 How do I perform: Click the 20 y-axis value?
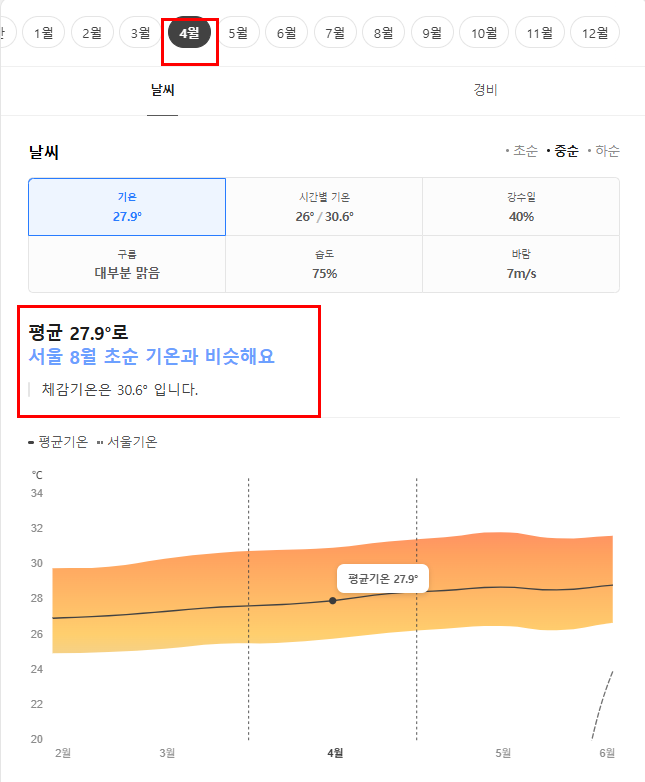[37, 739]
